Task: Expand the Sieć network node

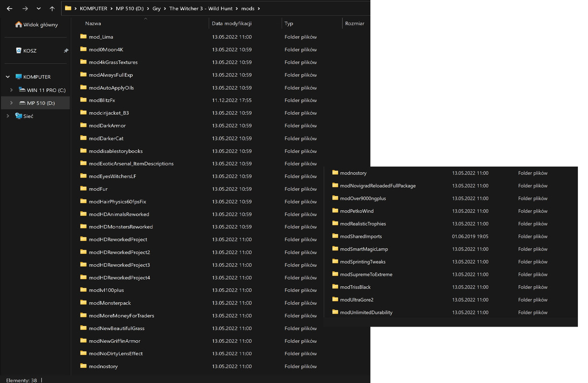Action: tap(8, 116)
